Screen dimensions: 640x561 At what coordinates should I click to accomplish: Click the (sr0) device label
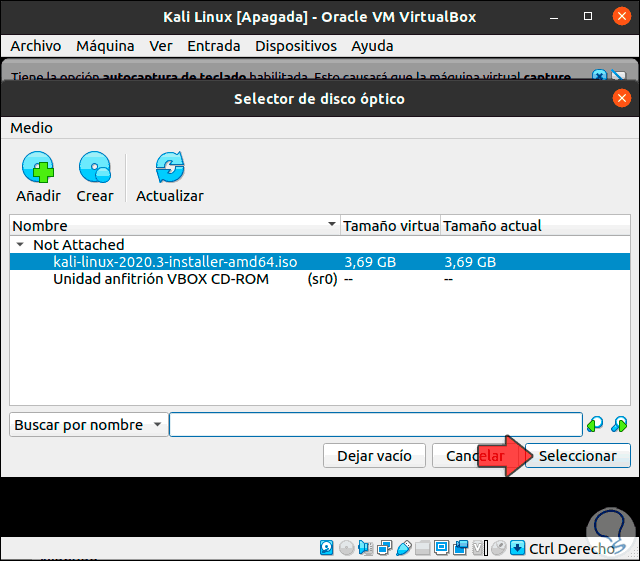322,279
